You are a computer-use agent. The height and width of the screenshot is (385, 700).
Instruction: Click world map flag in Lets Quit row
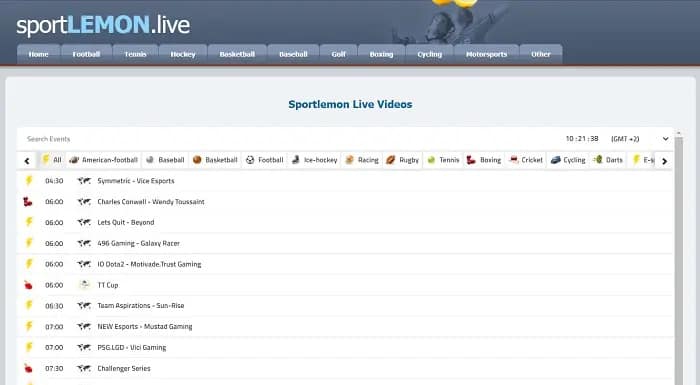(84, 222)
